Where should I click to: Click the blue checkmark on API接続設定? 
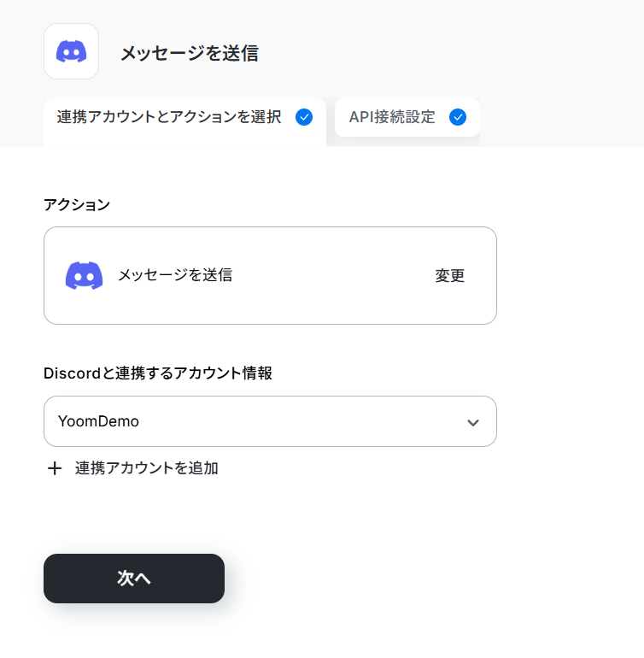458,117
